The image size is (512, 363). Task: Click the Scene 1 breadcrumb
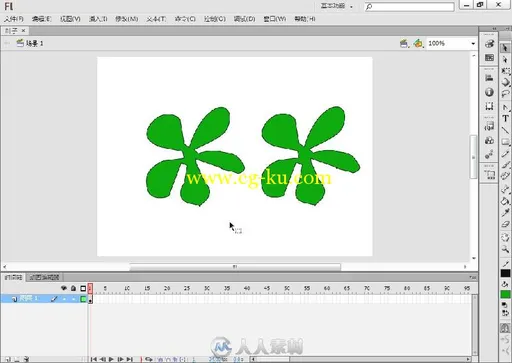click(x=30, y=43)
